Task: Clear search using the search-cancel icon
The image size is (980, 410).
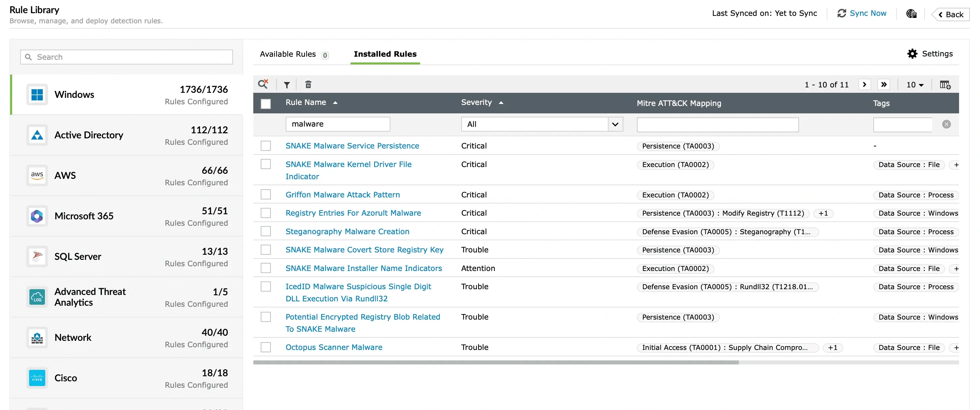Action: 263,84
